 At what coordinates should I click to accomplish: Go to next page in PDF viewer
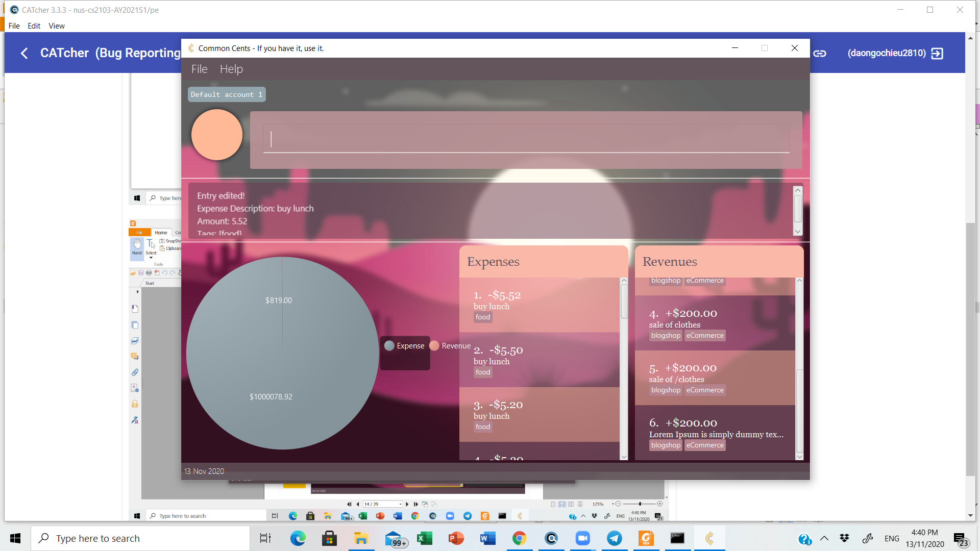click(x=407, y=504)
